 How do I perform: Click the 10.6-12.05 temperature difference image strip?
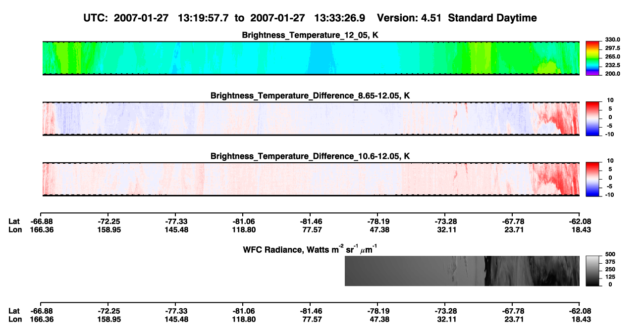(x=311, y=179)
